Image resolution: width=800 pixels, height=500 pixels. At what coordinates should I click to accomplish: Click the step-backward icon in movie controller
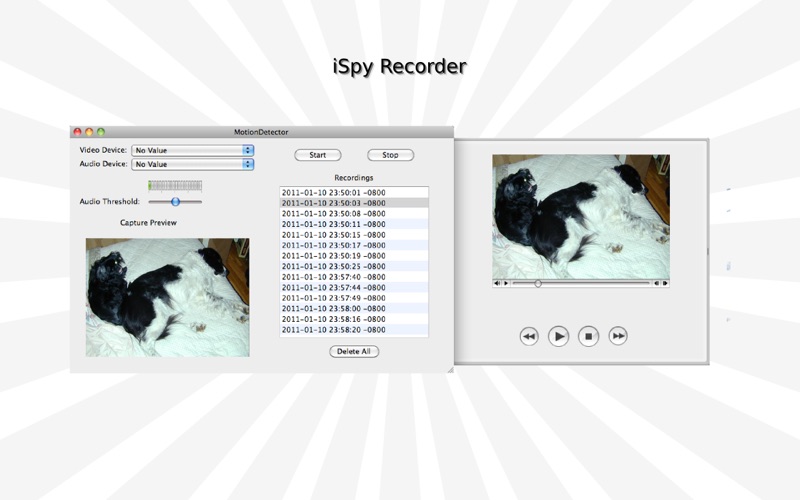tap(657, 283)
